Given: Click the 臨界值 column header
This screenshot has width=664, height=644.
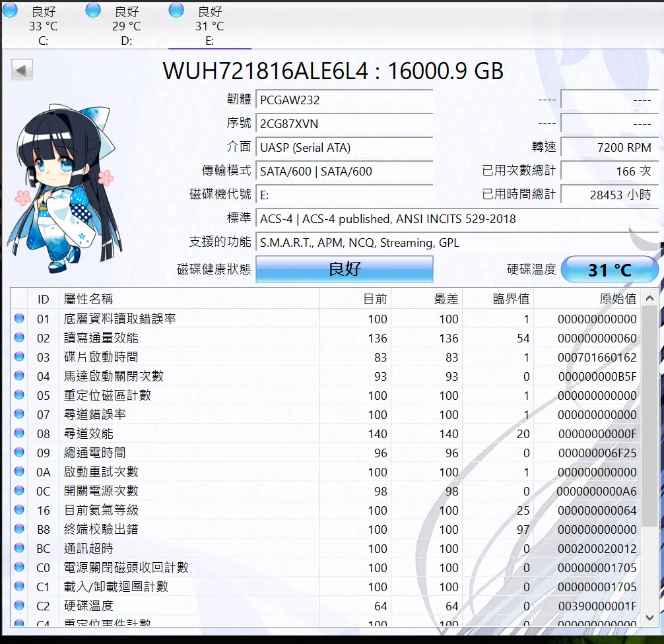Looking at the screenshot, I should (x=511, y=299).
